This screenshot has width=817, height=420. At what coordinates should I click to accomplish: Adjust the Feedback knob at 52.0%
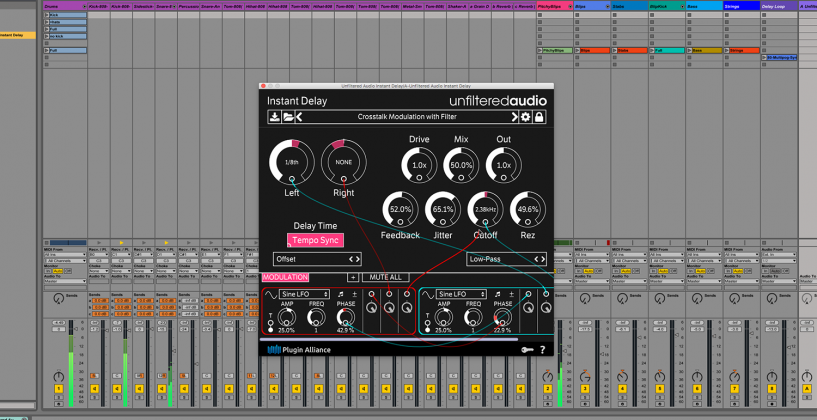click(400, 209)
